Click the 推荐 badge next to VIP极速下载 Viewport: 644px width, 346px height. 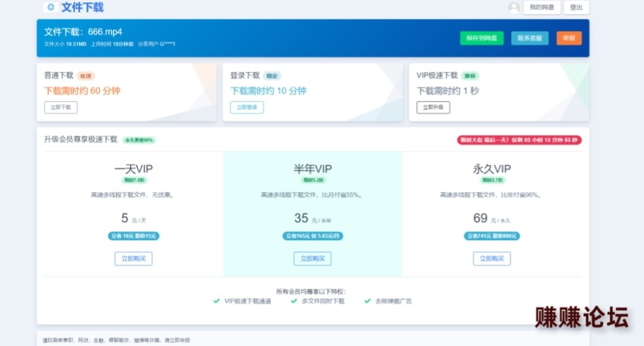(x=470, y=76)
